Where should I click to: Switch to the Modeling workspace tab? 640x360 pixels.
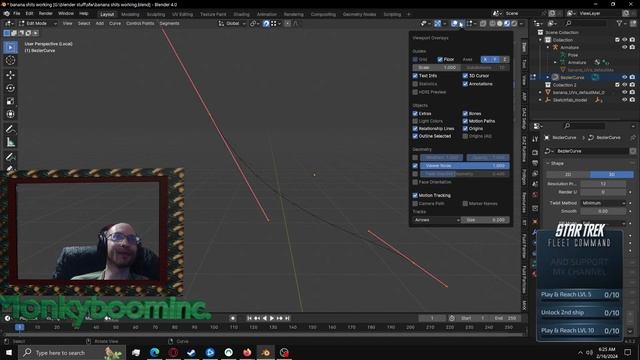pos(130,14)
